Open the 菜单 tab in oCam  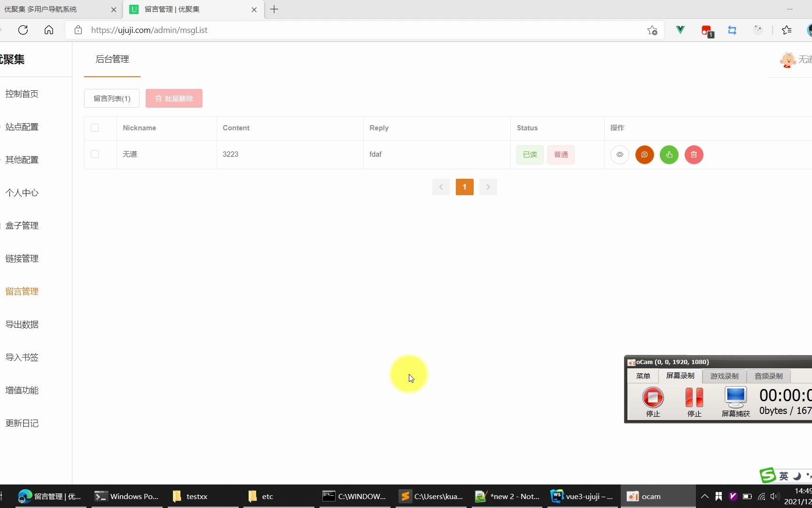click(643, 375)
